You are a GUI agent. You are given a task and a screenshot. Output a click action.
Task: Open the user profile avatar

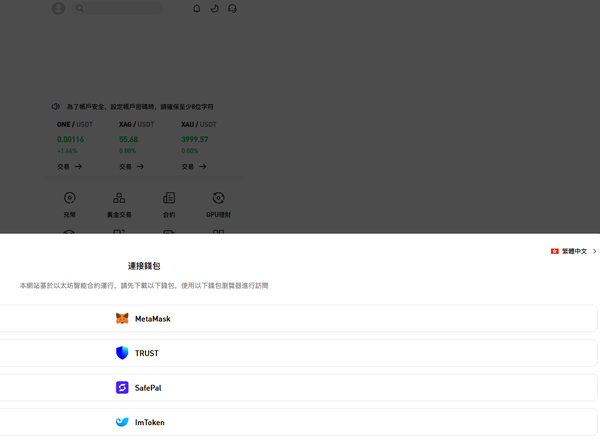pyautogui.click(x=58, y=8)
